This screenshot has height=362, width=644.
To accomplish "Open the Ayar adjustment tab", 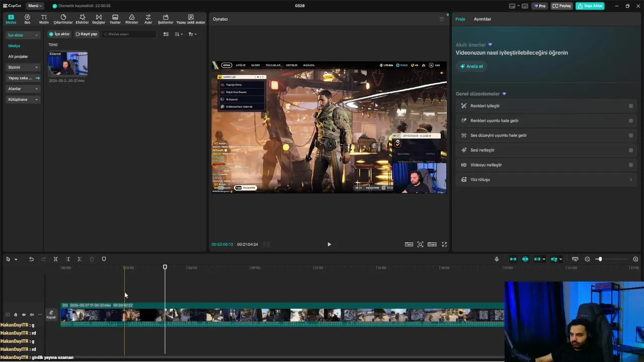I will coord(148,19).
